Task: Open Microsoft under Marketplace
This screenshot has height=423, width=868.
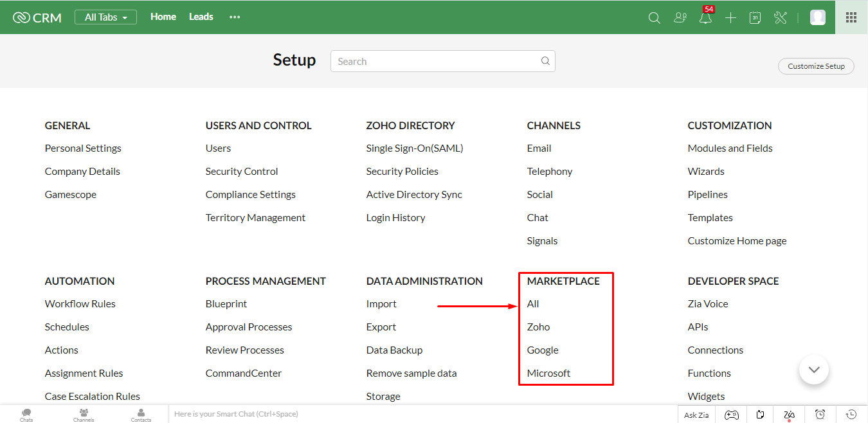Action: [x=549, y=373]
